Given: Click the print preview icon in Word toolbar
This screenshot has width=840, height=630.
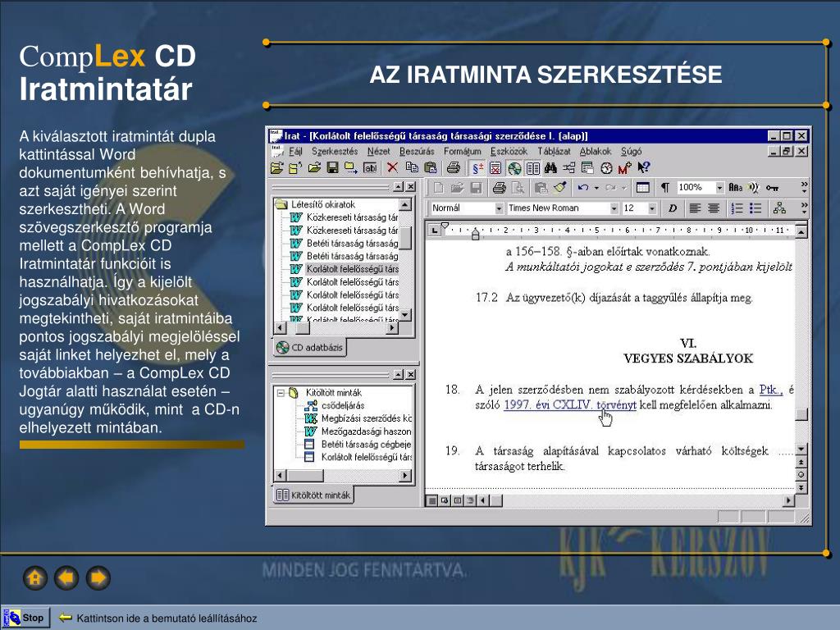Looking at the screenshot, I should coord(518,188).
